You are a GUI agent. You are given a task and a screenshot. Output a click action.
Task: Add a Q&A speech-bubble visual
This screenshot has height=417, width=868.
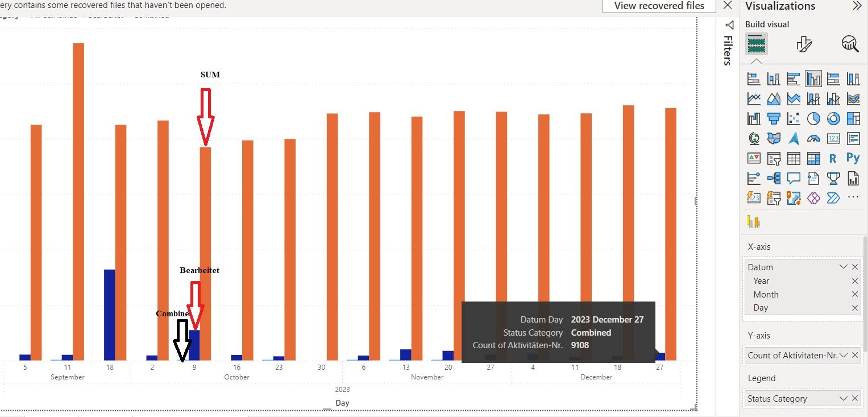coord(794,178)
